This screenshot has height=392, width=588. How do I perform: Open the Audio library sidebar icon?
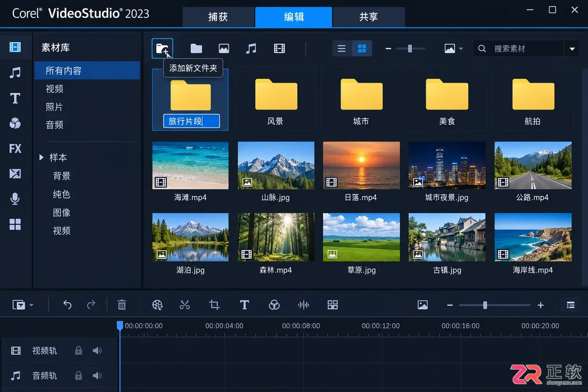15,72
